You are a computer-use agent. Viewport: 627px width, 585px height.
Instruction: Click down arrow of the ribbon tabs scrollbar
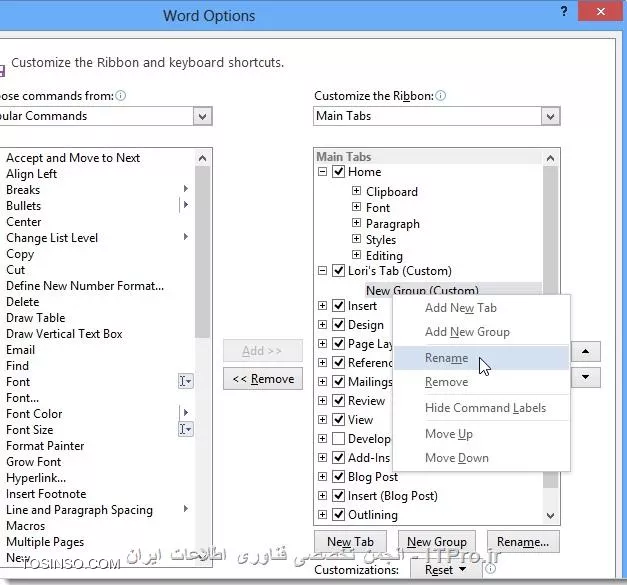click(x=550, y=515)
